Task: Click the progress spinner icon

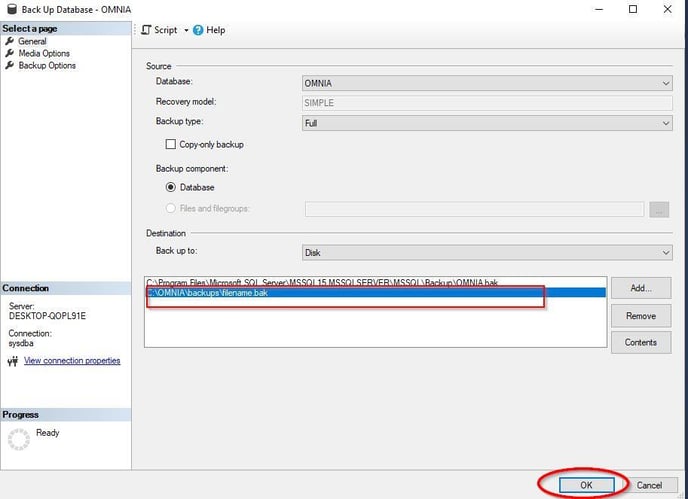Action: coord(19,439)
